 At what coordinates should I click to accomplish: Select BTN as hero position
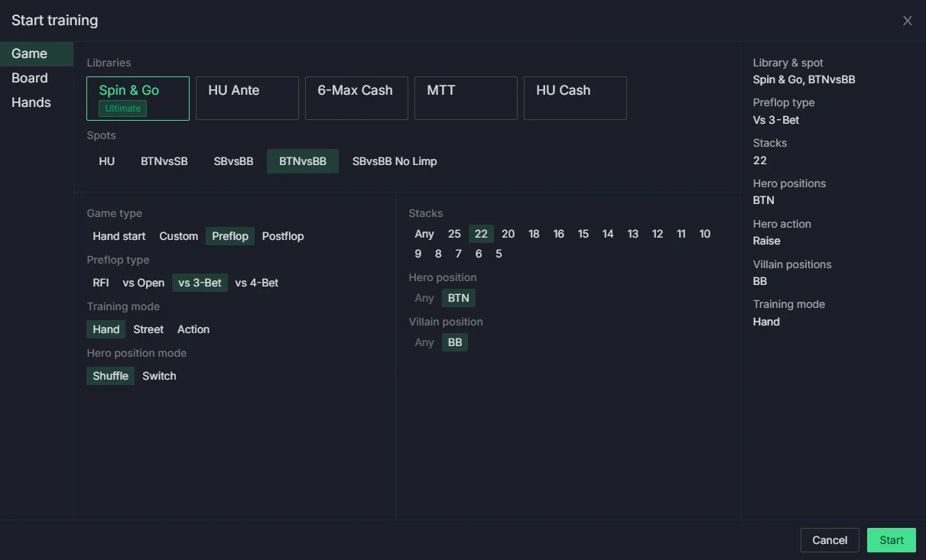coord(459,298)
